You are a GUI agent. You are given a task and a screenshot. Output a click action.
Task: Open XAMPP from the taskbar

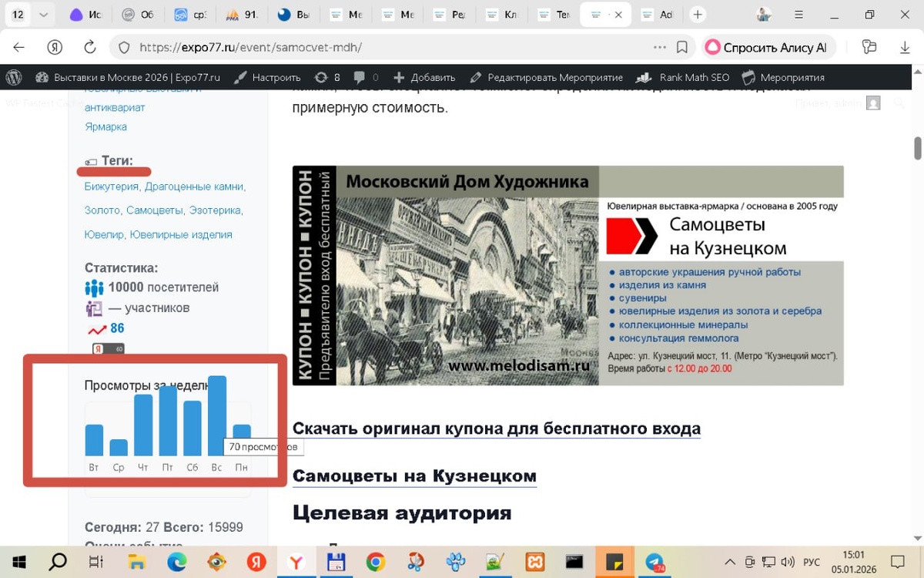(x=536, y=562)
